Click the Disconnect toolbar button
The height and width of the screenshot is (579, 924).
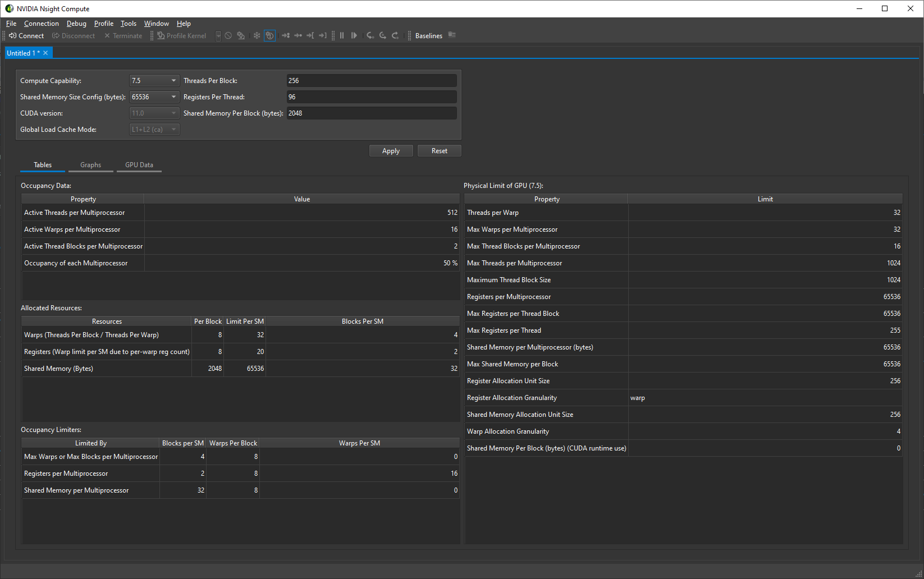click(74, 35)
